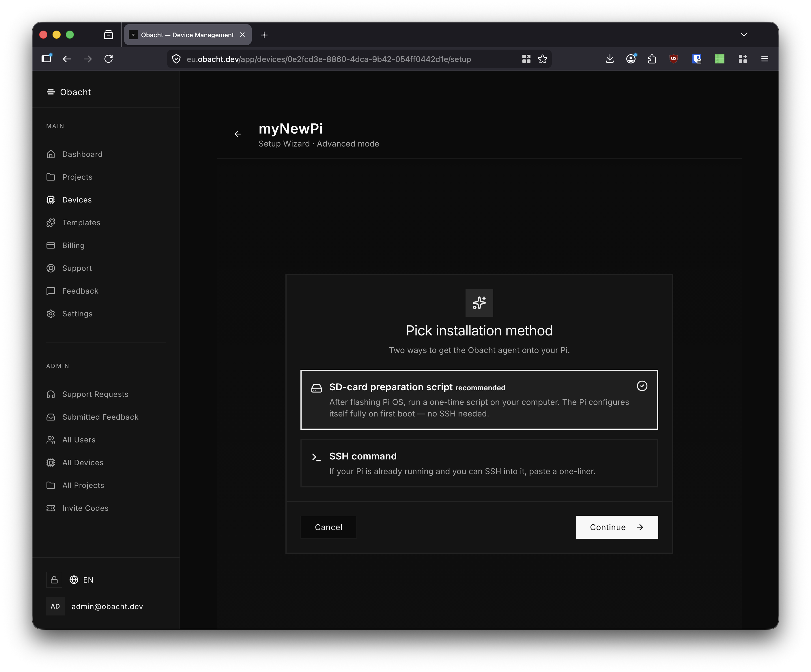Viewport: 811px width, 672px height.
Task: Click the Continue button
Action: pyautogui.click(x=617, y=527)
